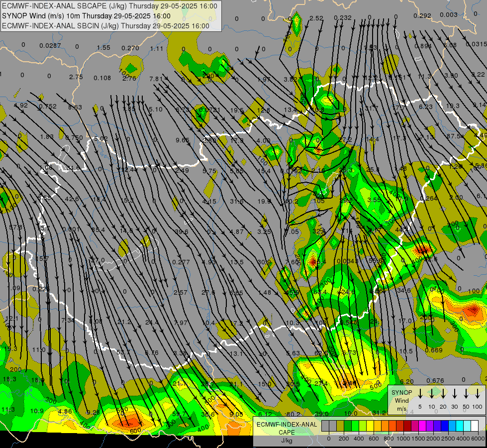Click the map value 53.7
Viewport: 487px width, 448px height.
(123, 352)
